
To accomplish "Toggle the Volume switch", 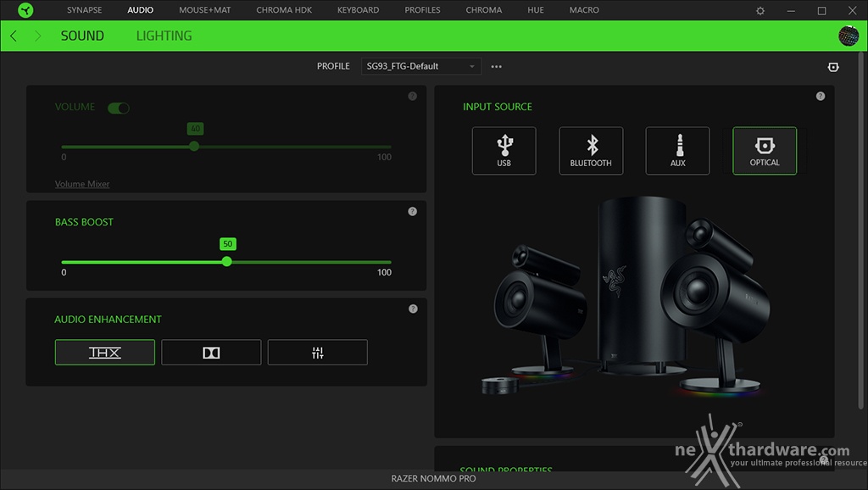I will pos(119,108).
